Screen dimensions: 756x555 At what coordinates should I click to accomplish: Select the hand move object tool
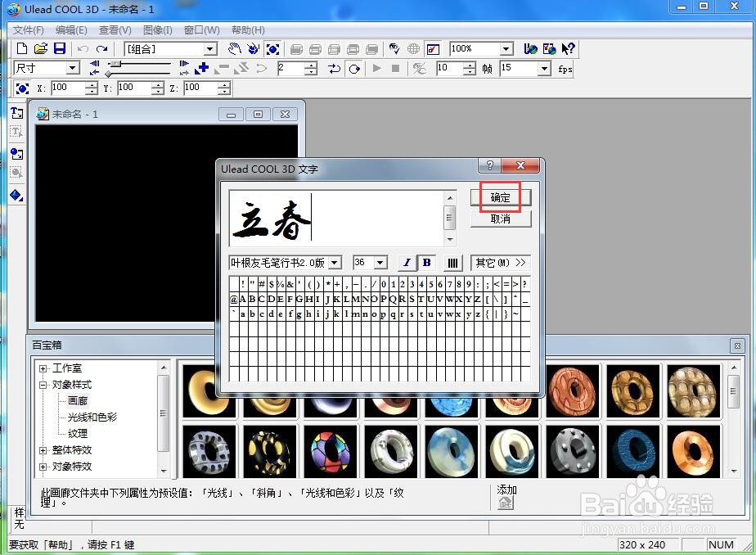pos(234,48)
